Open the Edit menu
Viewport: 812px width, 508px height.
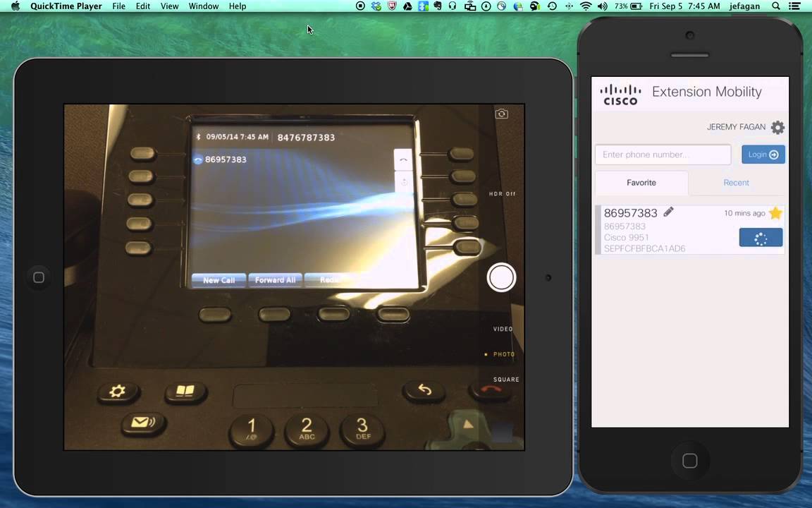click(143, 6)
